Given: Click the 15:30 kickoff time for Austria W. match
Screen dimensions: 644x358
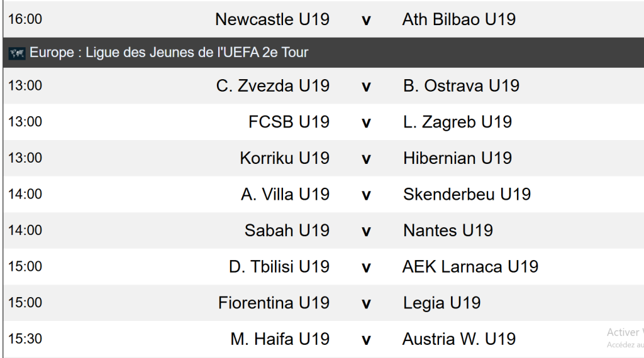Looking at the screenshot, I should click(x=25, y=339).
